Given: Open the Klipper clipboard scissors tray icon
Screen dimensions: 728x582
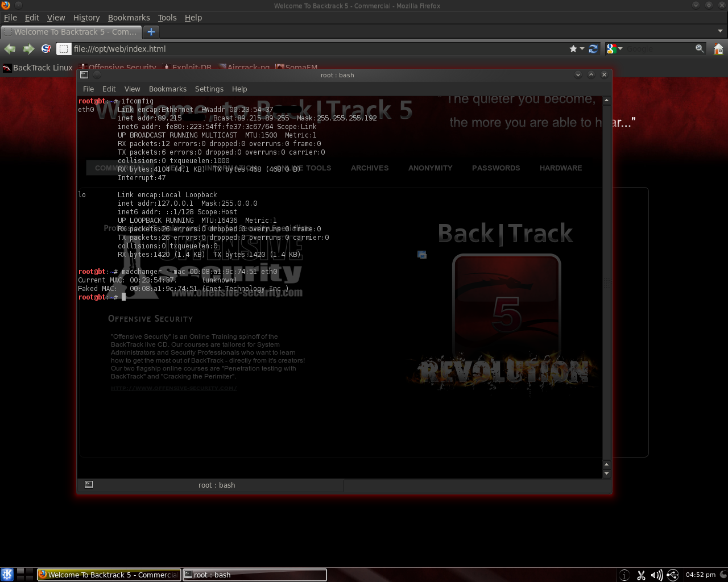Looking at the screenshot, I should pos(641,575).
